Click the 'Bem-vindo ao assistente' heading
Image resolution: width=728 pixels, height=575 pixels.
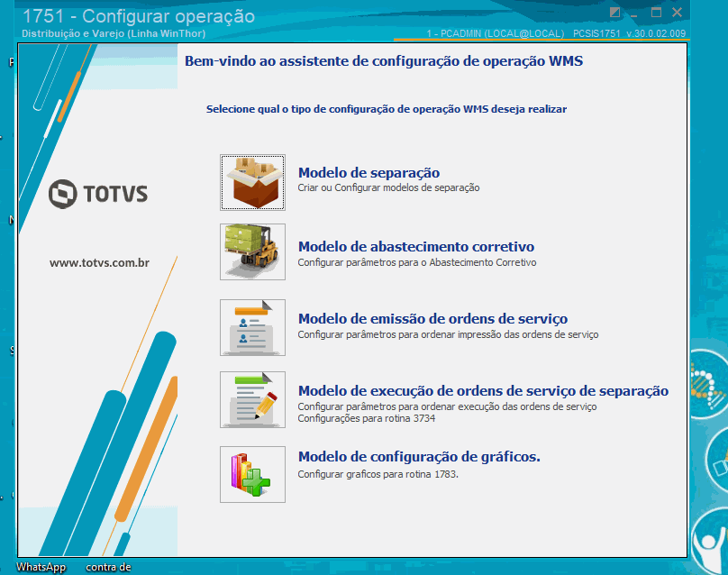tap(384, 61)
